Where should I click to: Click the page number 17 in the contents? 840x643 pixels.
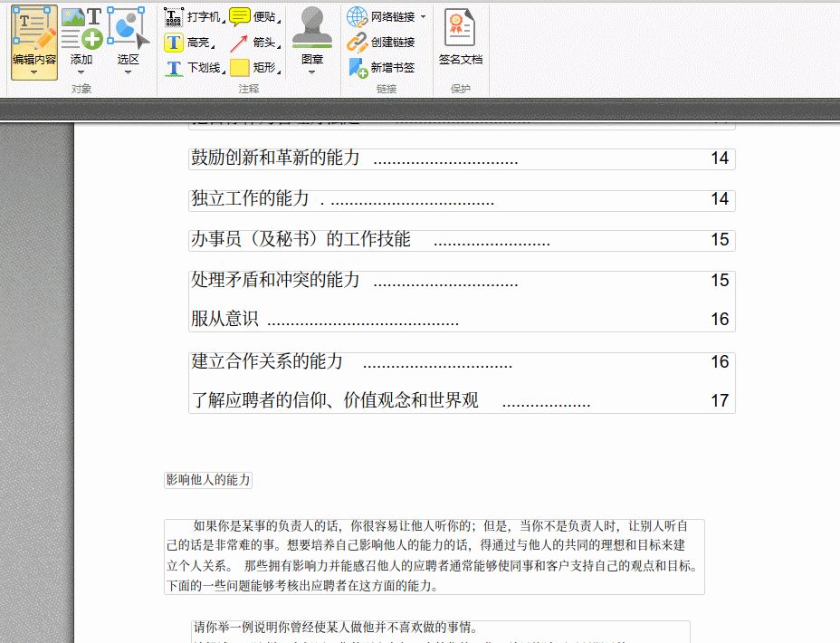[x=720, y=399]
